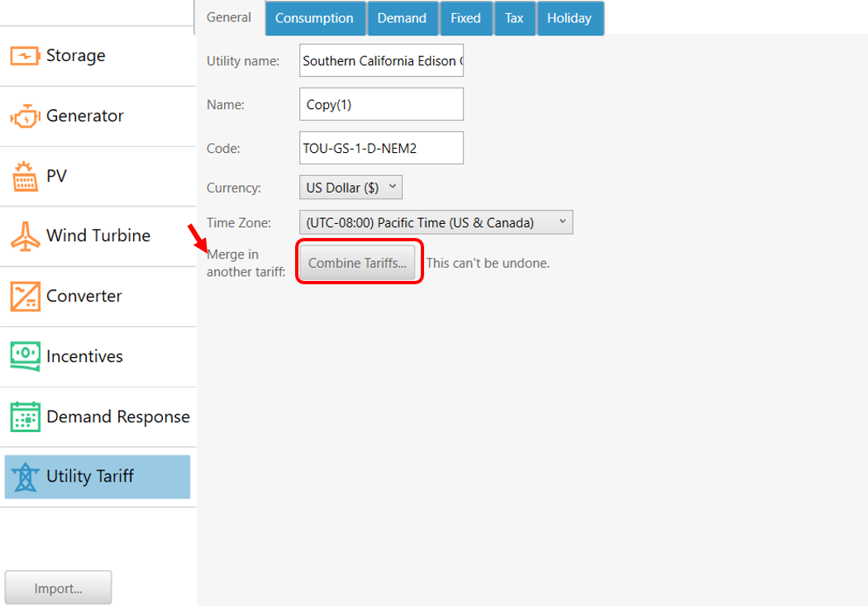The image size is (868, 609).
Task: Click the Utility name text field
Action: 381,61
